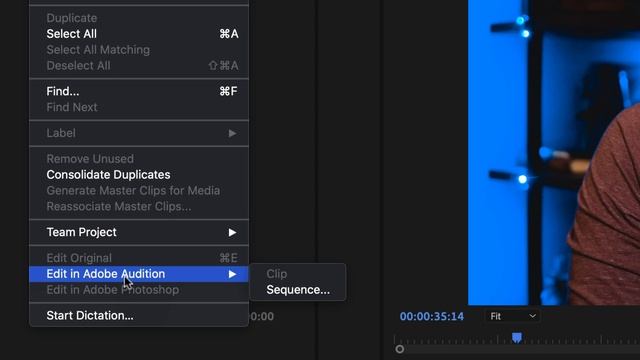Viewport: 640px width, 360px height.
Task: Open the Fit zoom level dropdown
Action: click(x=513, y=316)
